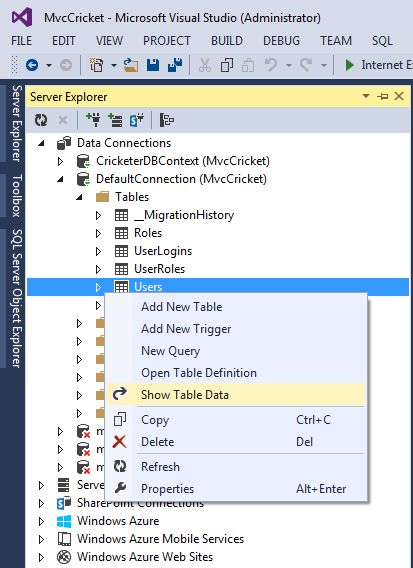Image resolution: width=413 pixels, height=568 pixels.
Task: Select the Roles table row
Action: click(x=218, y=233)
